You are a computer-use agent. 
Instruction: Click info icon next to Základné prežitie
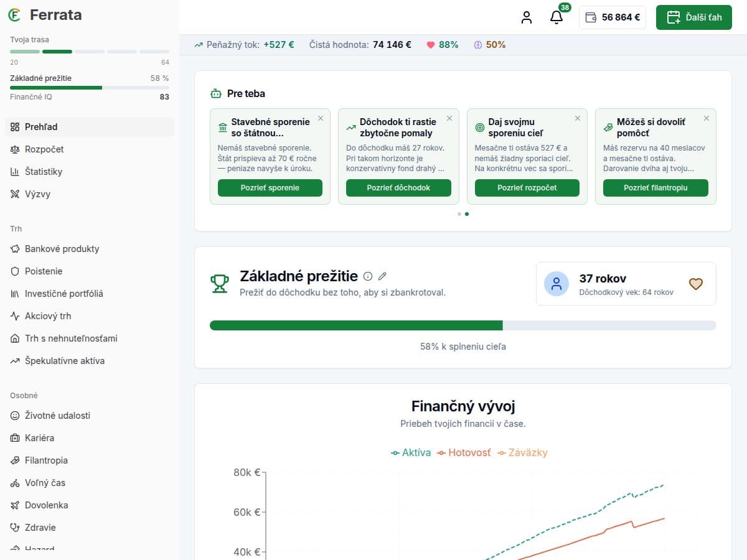368,276
